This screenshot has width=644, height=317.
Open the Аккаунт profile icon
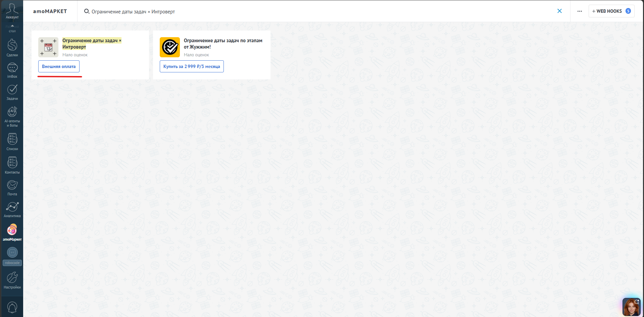(12, 11)
